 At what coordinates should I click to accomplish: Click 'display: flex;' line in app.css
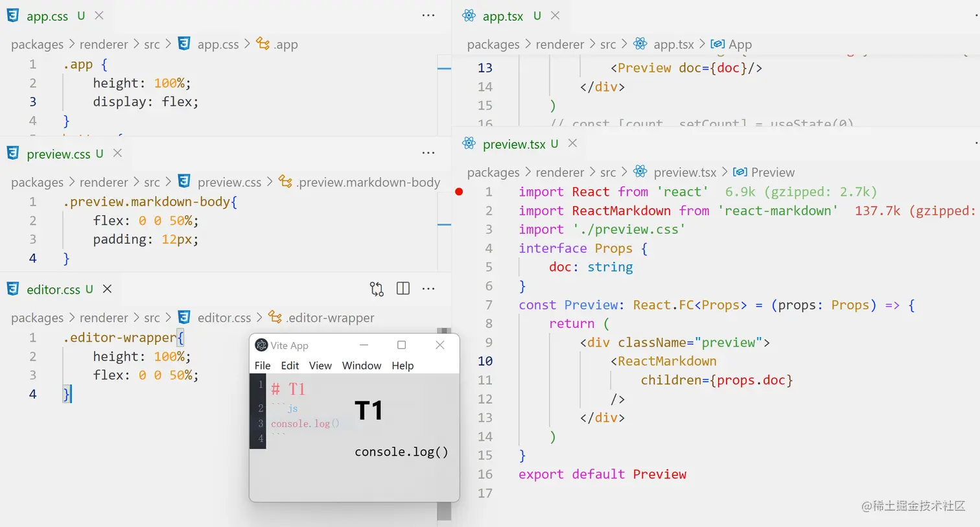click(x=145, y=102)
